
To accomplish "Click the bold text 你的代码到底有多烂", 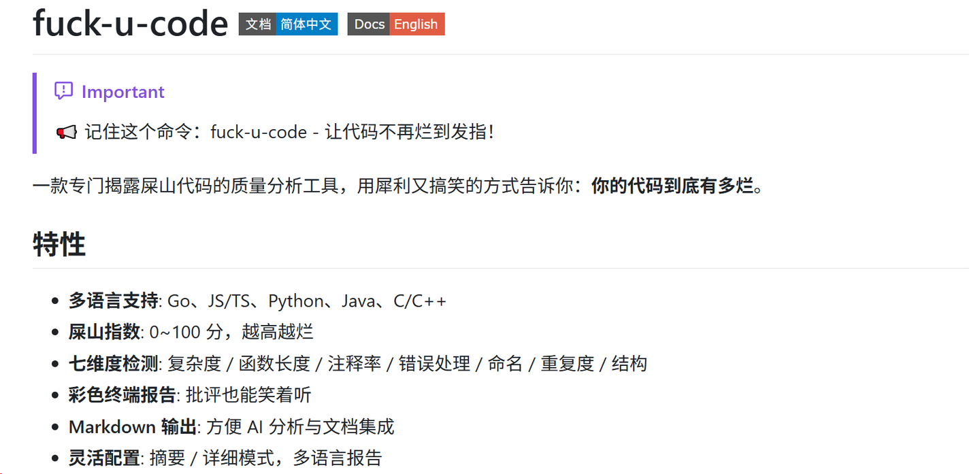I will (672, 186).
